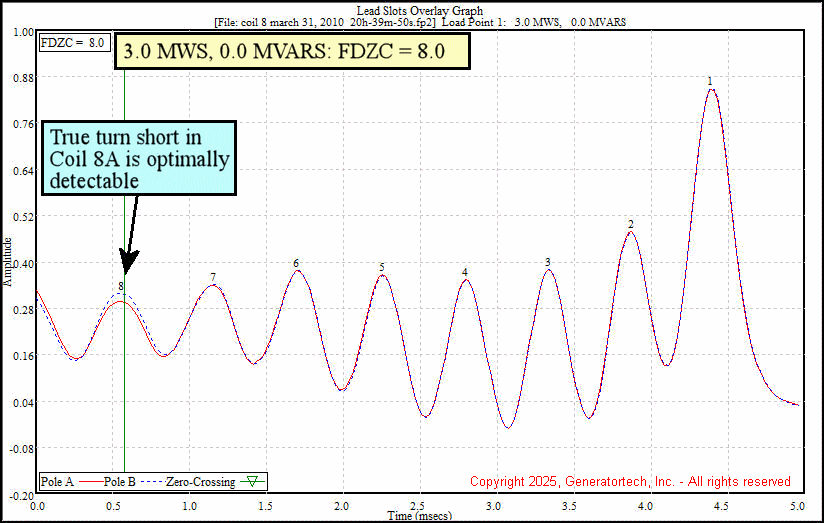The image size is (824, 523).
Task: Click the peak labeled 4
Action: pos(465,272)
